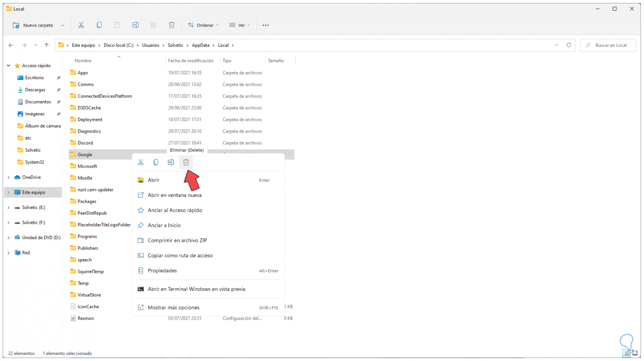Click the Cut icon in the context menu

tap(141, 162)
